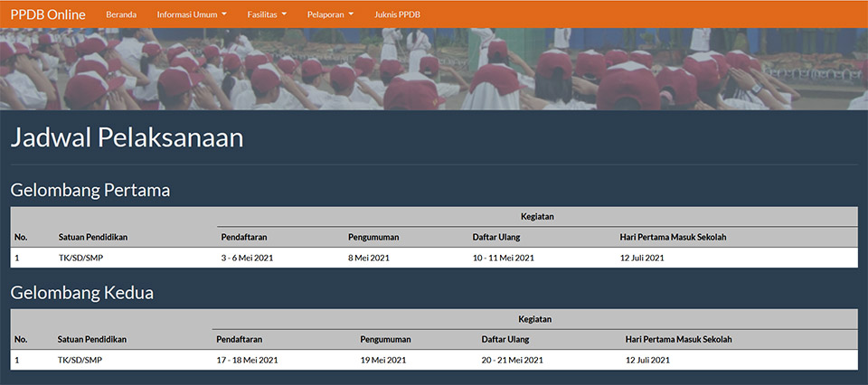Expand the Informasi Umum dropdown

pyautogui.click(x=191, y=14)
